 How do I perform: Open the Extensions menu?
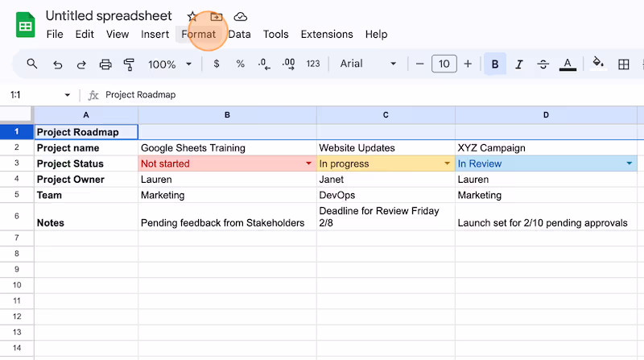327,34
